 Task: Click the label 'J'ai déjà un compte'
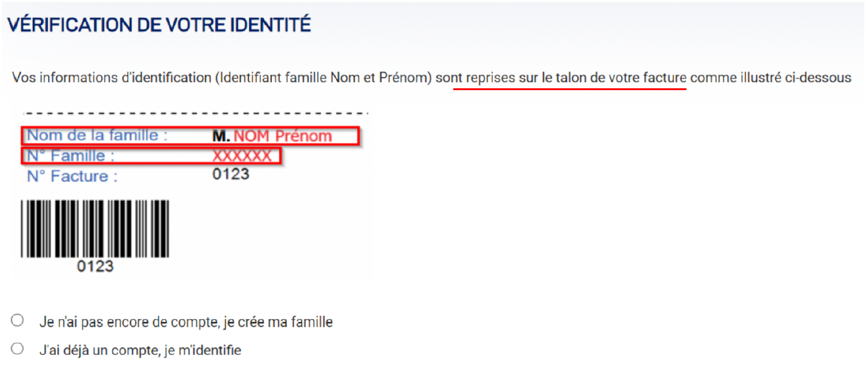(x=97, y=350)
